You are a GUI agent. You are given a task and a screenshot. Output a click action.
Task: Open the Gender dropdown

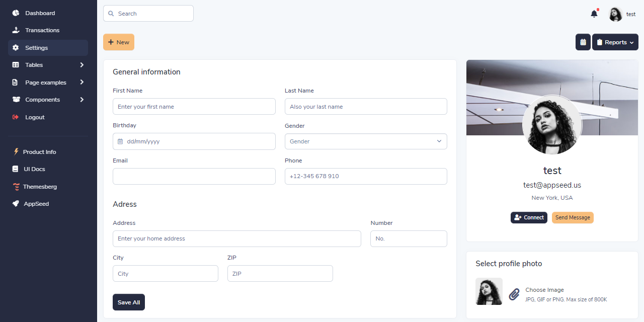pyautogui.click(x=366, y=141)
